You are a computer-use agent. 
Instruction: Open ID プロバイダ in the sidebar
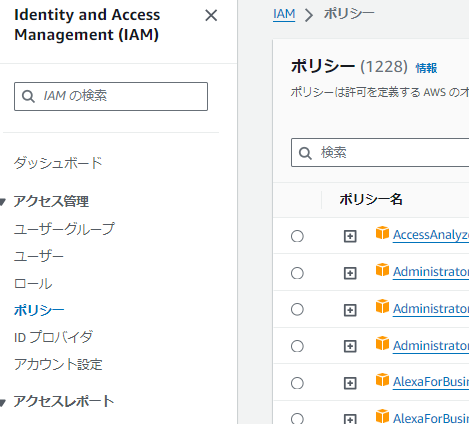click(53, 337)
